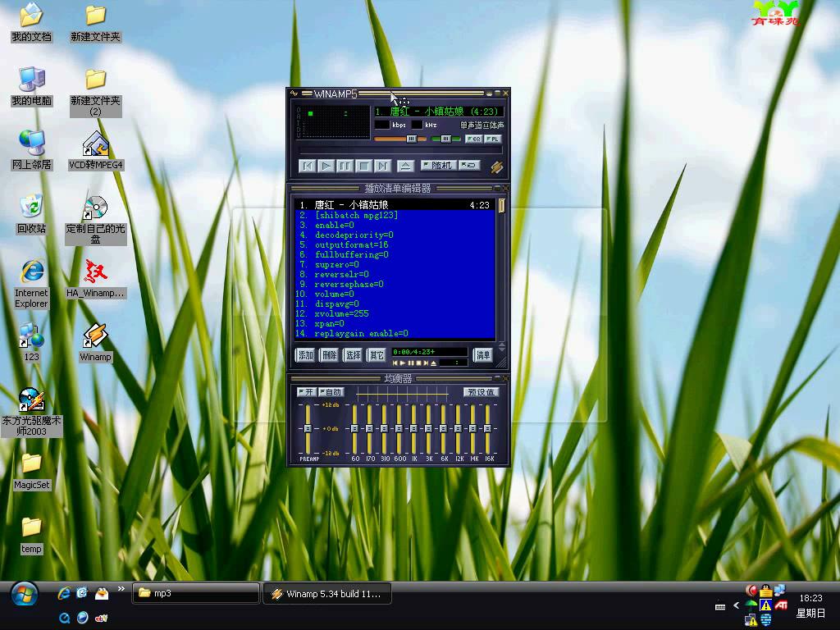Screen dimensions: 840x630
Task: Open Winamp desktop shortcut
Action: [95, 343]
